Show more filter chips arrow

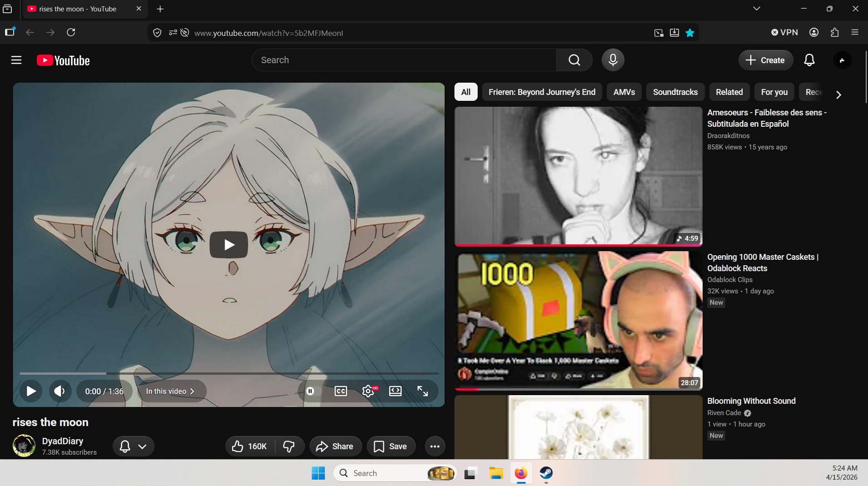839,94
